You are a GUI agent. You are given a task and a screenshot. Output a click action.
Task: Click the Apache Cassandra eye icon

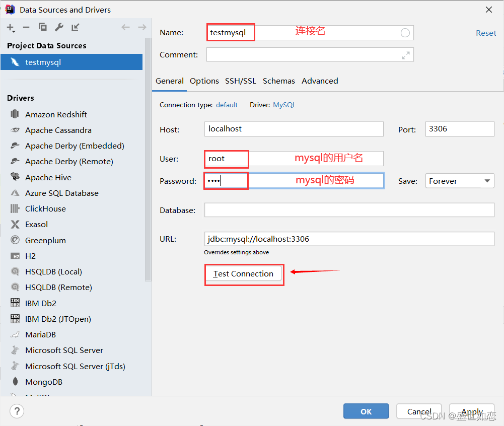click(x=15, y=130)
